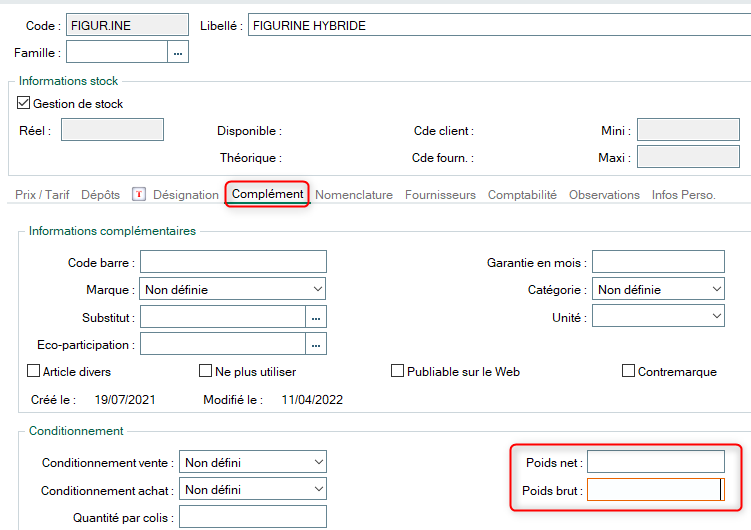Click the modified date 11/04/2022

312,400
